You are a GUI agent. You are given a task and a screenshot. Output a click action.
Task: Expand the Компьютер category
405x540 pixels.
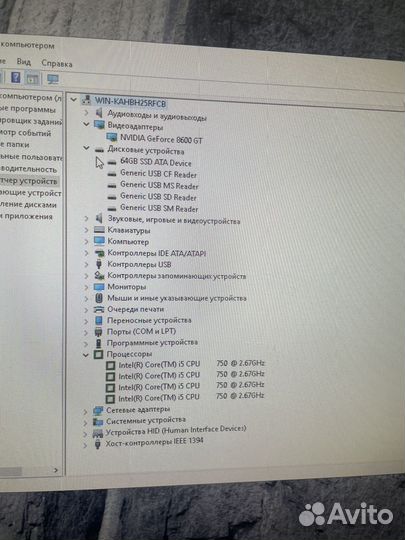86,242
